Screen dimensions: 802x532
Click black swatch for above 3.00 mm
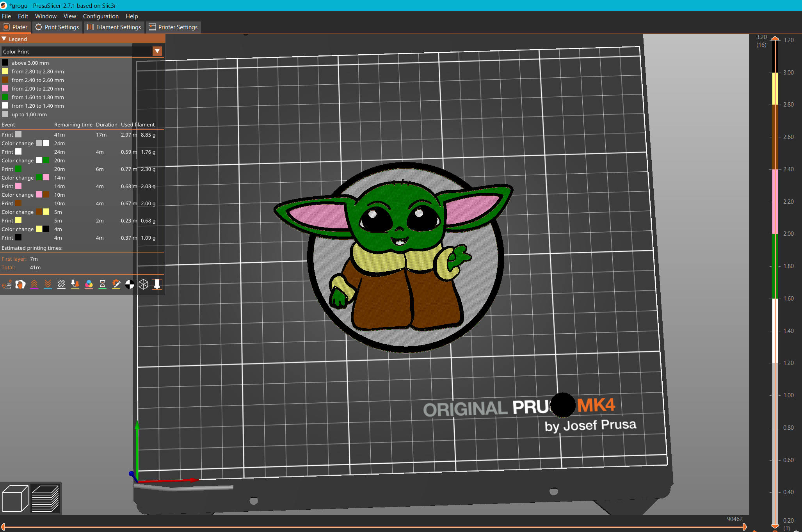point(5,62)
